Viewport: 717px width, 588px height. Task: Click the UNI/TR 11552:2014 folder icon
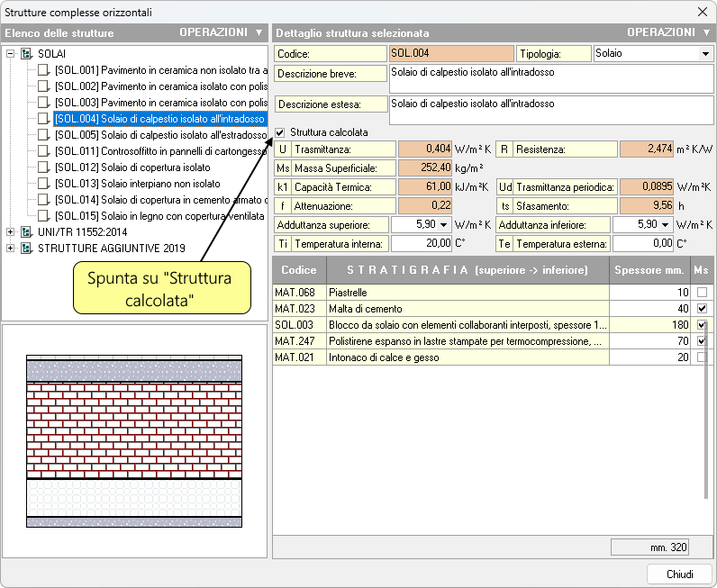pos(26,232)
